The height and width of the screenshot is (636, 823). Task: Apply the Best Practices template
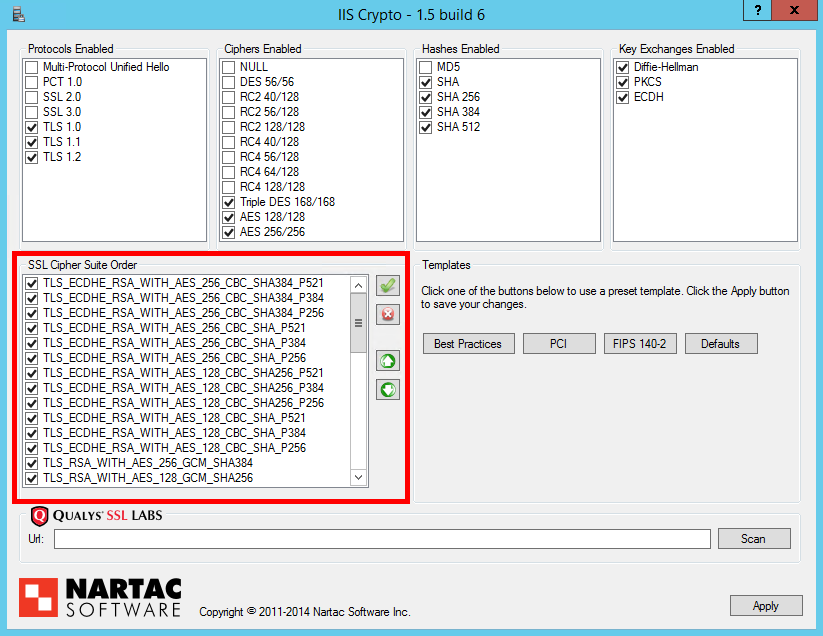coord(469,344)
